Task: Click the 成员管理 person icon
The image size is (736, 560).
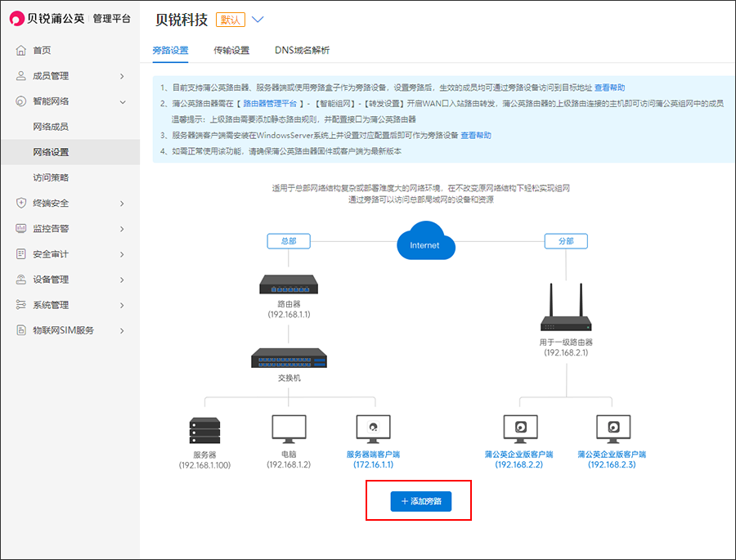Action: coord(20,75)
